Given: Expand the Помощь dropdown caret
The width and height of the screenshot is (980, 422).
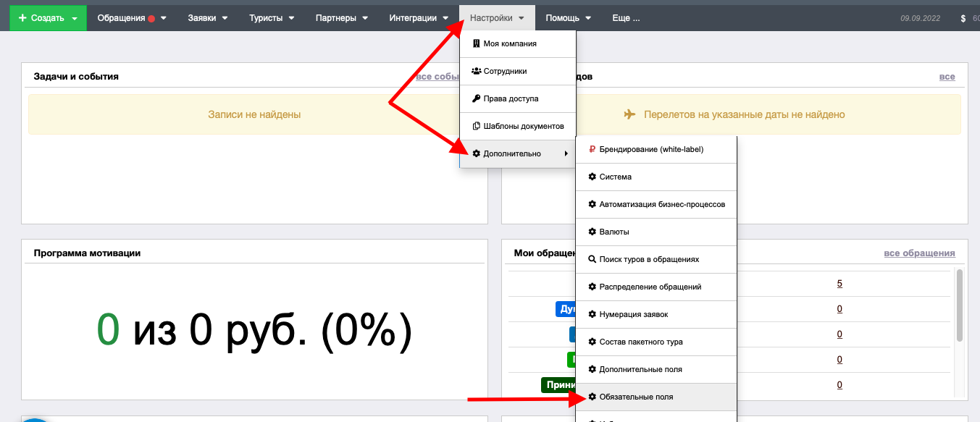Looking at the screenshot, I should tap(587, 18).
